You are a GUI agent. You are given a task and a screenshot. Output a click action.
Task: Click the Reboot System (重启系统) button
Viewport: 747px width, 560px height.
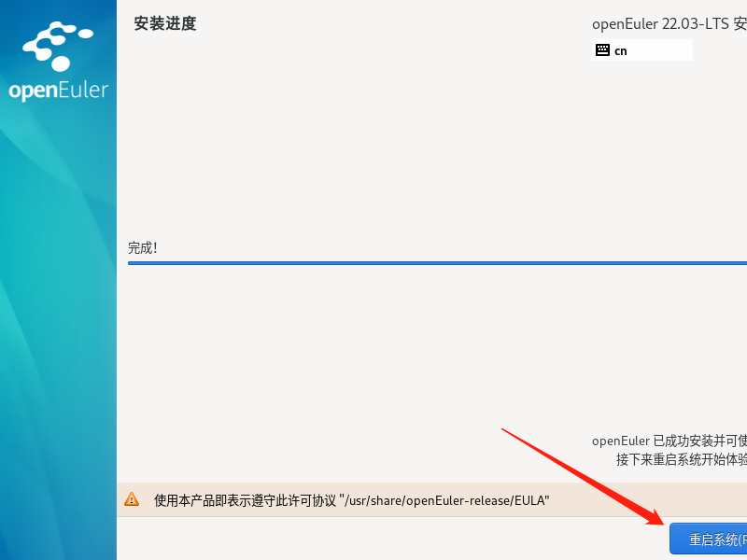pyautogui.click(x=709, y=539)
